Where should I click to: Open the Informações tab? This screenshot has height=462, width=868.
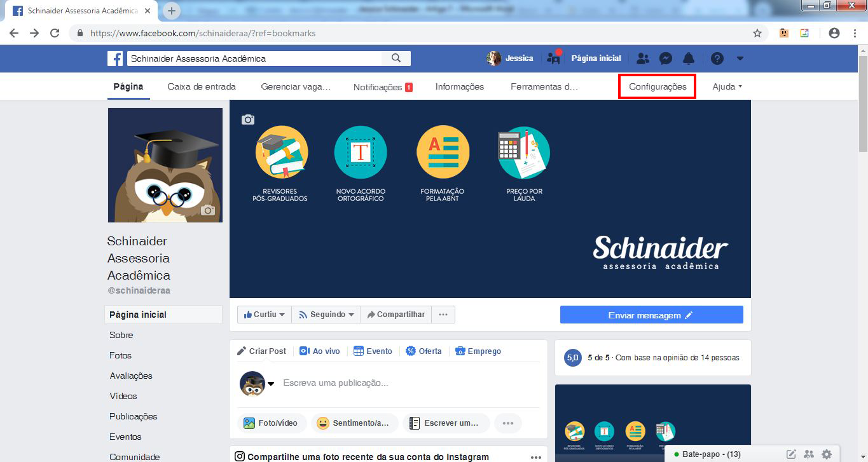(x=460, y=86)
